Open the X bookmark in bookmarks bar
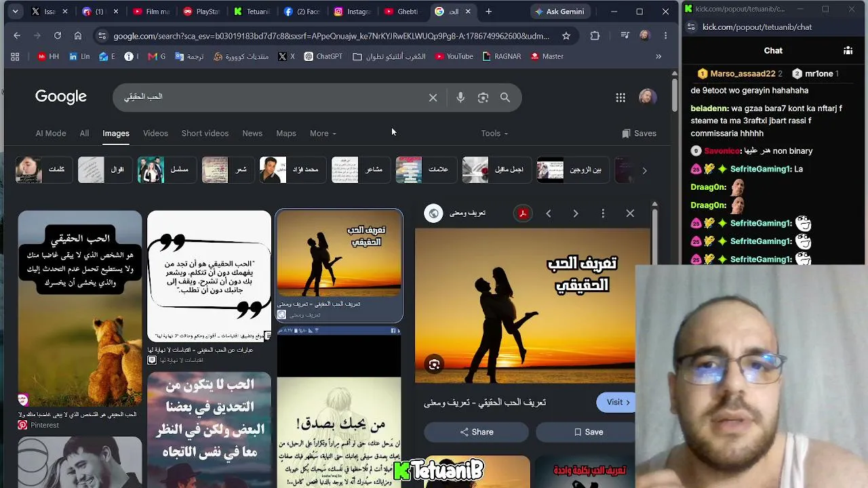The height and width of the screenshot is (488, 868). (x=287, y=56)
